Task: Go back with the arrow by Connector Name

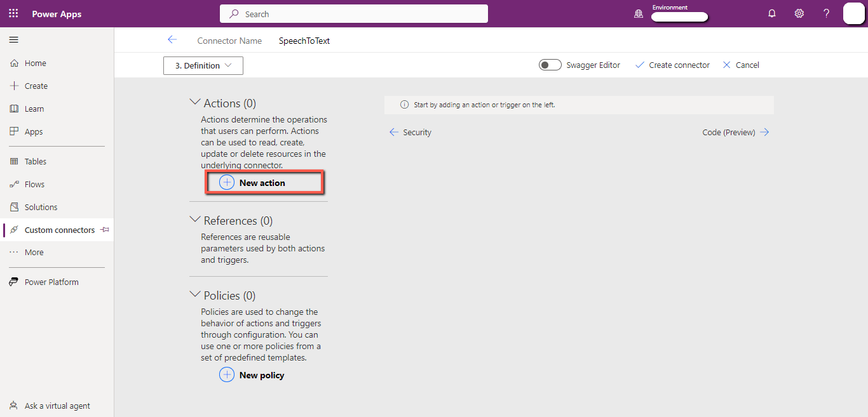Action: pyautogui.click(x=172, y=40)
